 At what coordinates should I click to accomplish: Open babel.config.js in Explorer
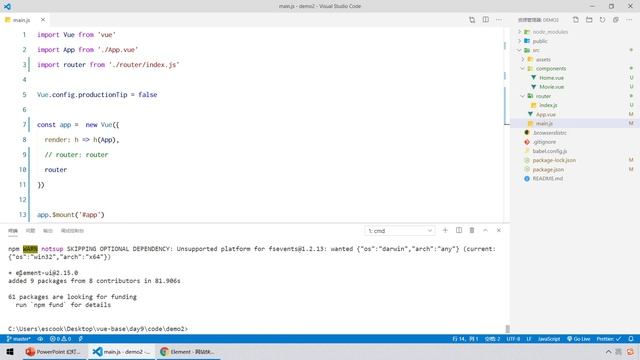pos(549,151)
